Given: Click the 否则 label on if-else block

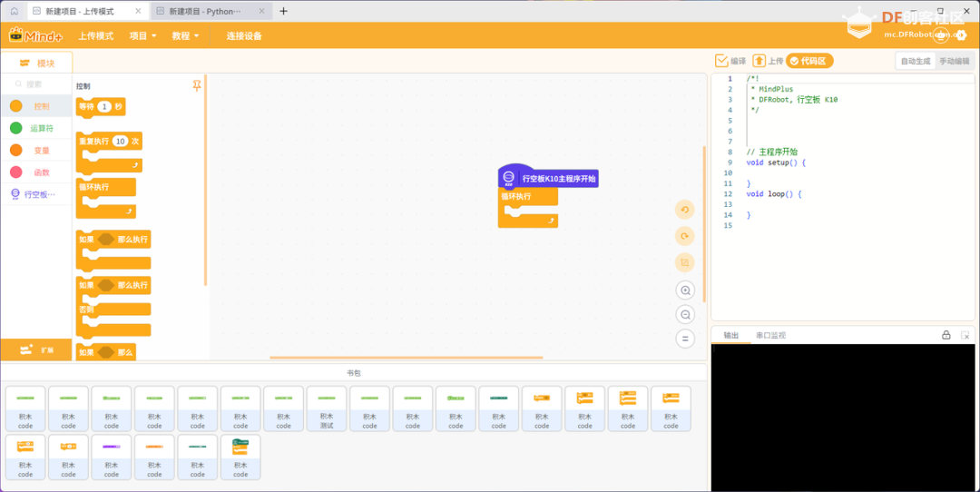Looking at the screenshot, I should click(86, 310).
